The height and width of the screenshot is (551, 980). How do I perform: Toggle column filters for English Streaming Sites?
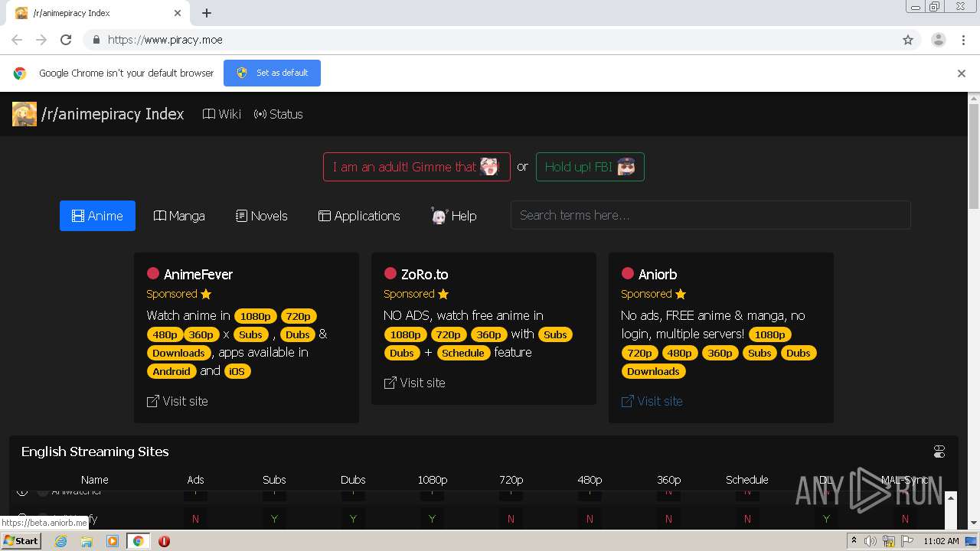pos(939,452)
